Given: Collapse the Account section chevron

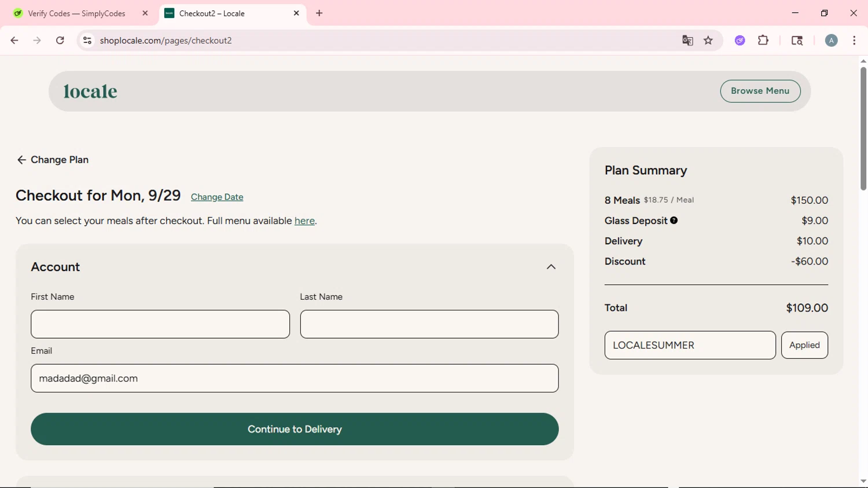Looking at the screenshot, I should [x=551, y=267].
